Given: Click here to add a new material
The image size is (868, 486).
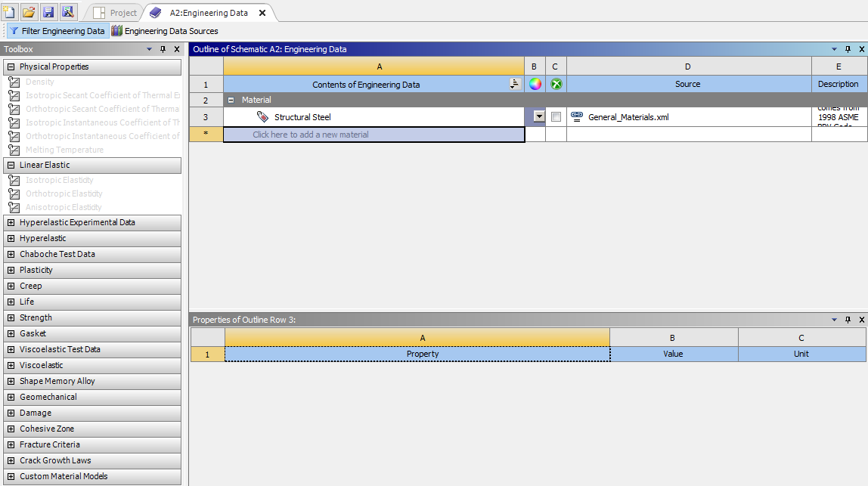Looking at the screenshot, I should pos(374,135).
